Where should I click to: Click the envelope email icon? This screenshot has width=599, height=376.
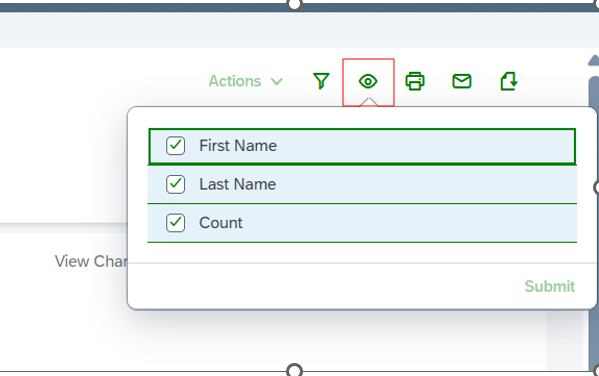tap(462, 81)
